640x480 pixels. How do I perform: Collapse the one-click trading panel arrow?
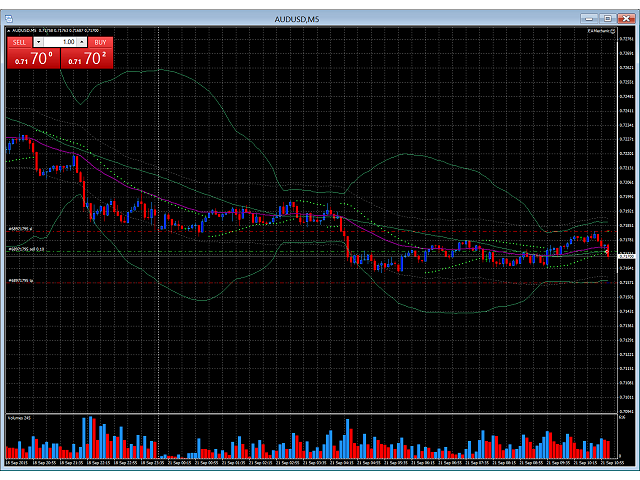(x=9, y=31)
